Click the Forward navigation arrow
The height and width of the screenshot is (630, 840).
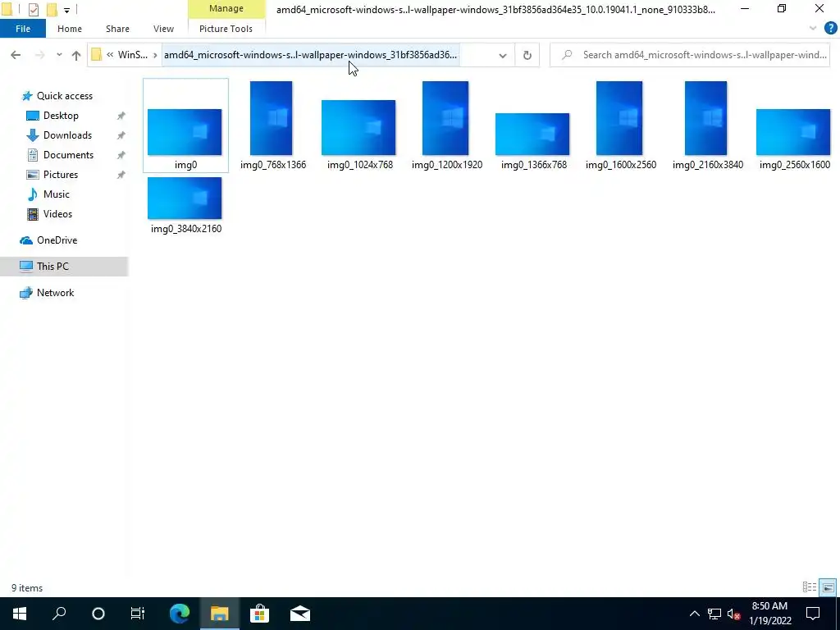click(x=39, y=55)
